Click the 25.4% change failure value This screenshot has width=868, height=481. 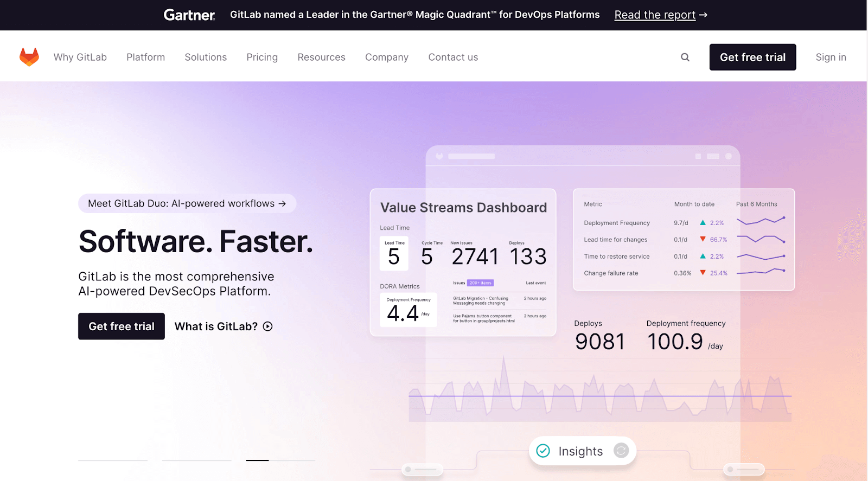pyautogui.click(x=719, y=273)
